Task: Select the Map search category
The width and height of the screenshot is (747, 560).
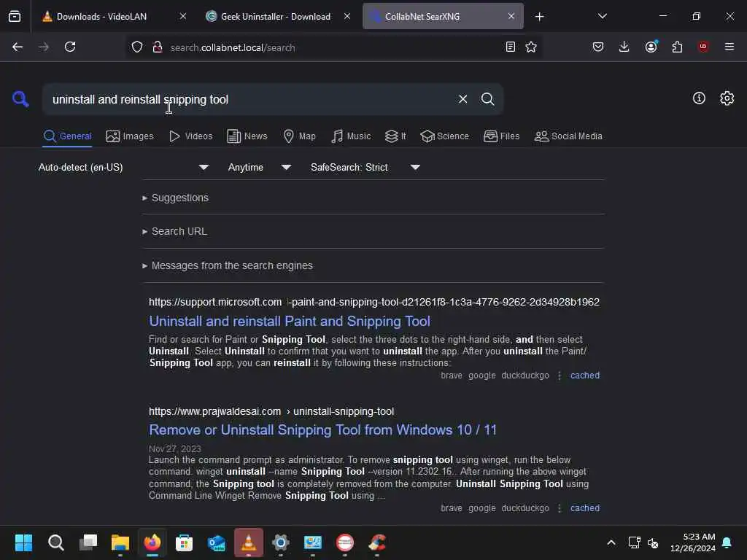Action: coord(299,136)
